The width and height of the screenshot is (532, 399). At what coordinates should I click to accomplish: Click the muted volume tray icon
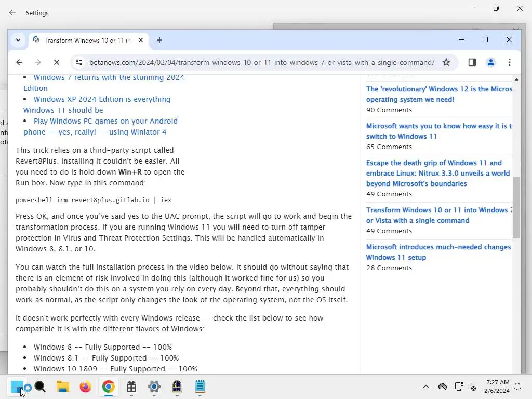[x=472, y=387]
